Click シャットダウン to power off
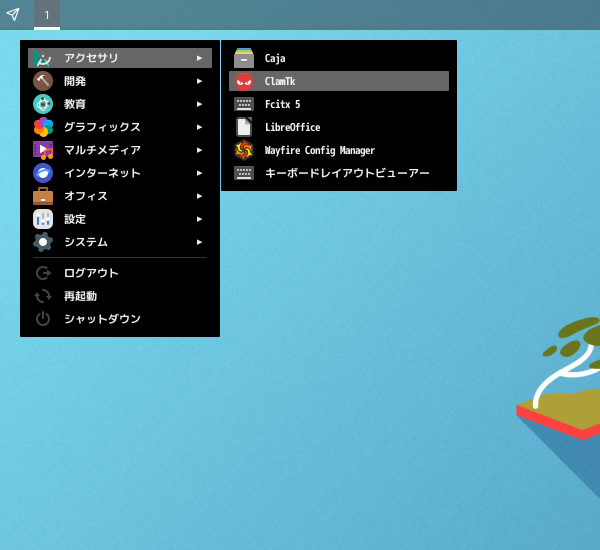This screenshot has width=600, height=550. 102,319
